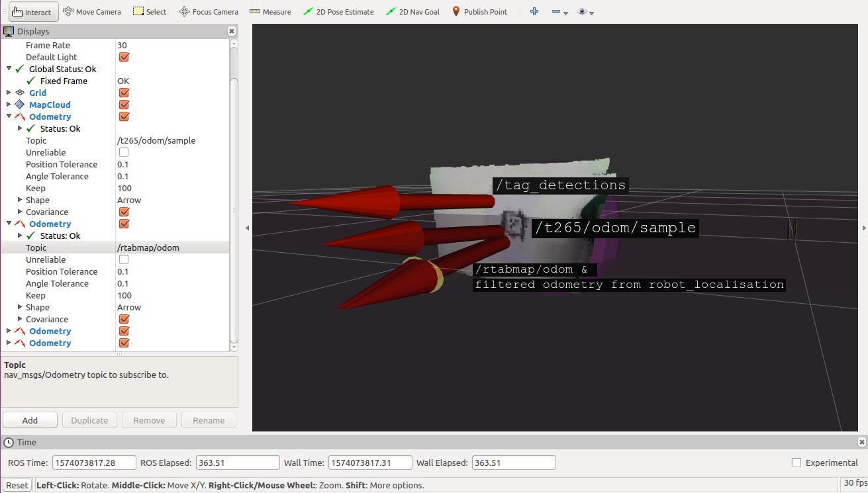This screenshot has width=868, height=493.
Task: Open the eye icon view options dropdown
Action: point(585,12)
